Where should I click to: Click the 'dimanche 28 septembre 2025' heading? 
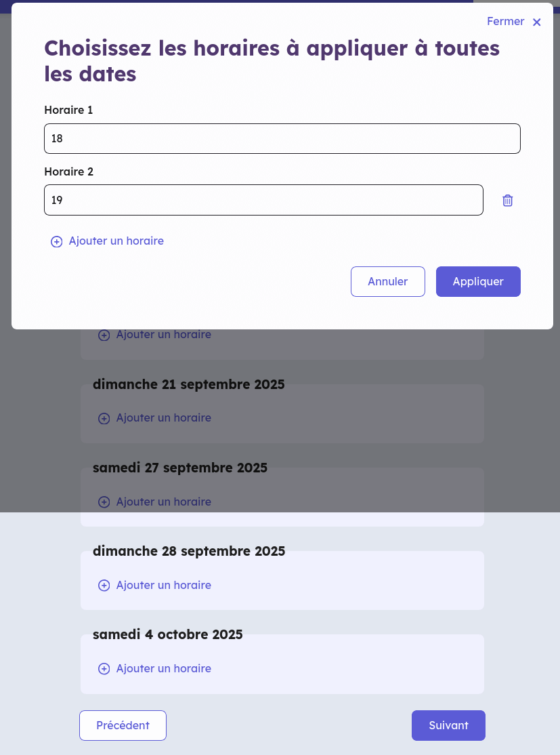click(189, 552)
